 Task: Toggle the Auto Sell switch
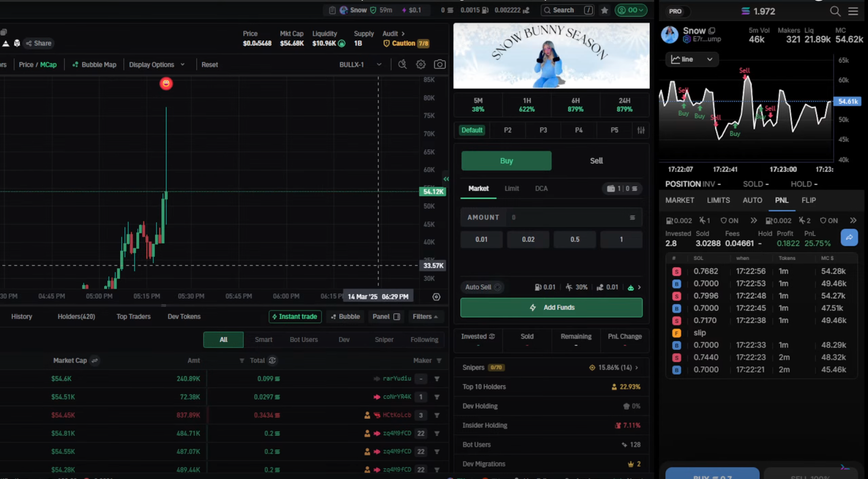(x=497, y=287)
